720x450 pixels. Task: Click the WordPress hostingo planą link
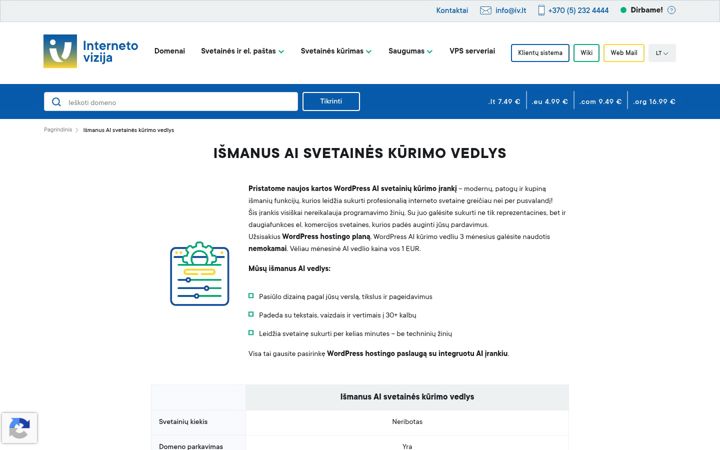(x=326, y=236)
